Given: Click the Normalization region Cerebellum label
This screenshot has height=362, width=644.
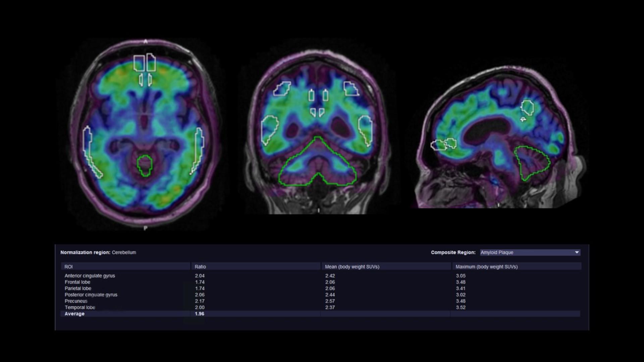Looking at the screenshot, I should click(98, 252).
